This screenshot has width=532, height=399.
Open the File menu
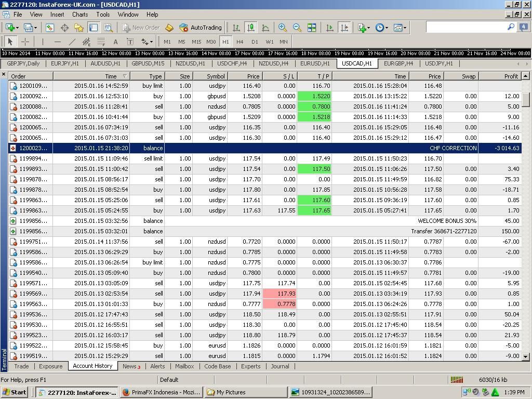pos(18,15)
